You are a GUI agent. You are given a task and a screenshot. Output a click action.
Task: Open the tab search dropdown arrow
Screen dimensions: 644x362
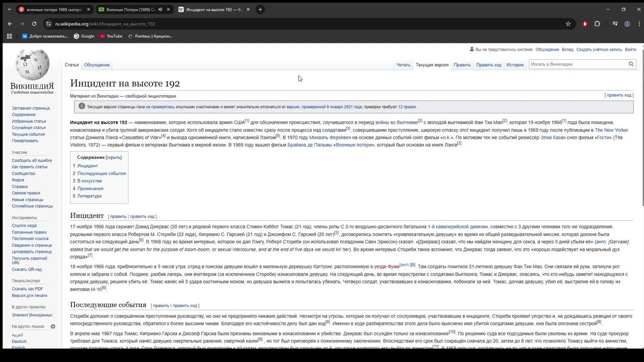(x=9, y=10)
